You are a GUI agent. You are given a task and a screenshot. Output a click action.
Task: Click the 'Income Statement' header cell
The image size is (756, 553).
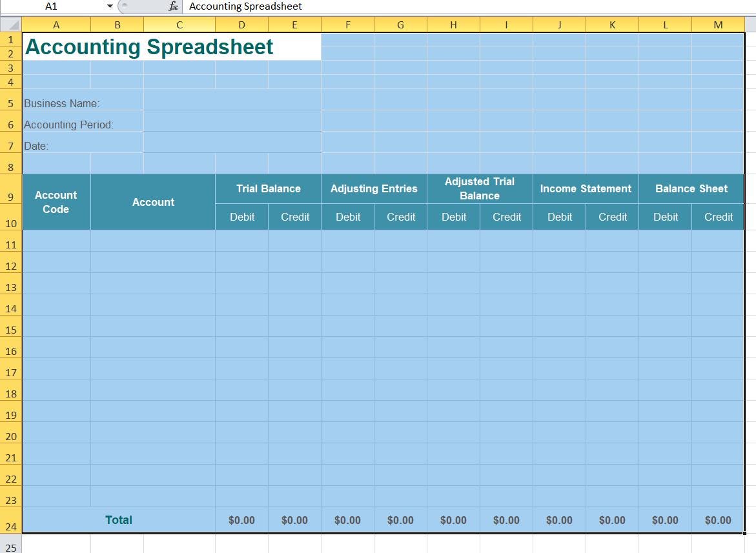tap(586, 189)
